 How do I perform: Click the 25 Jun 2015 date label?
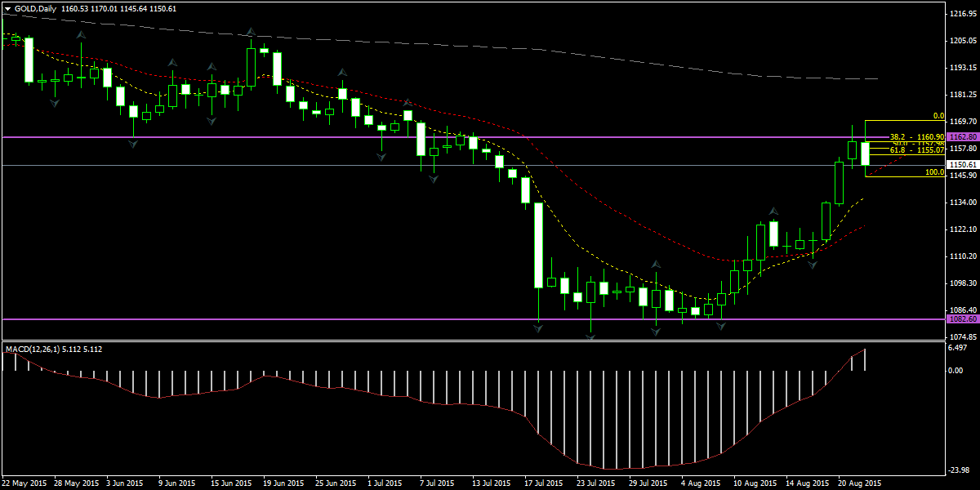tap(336, 483)
